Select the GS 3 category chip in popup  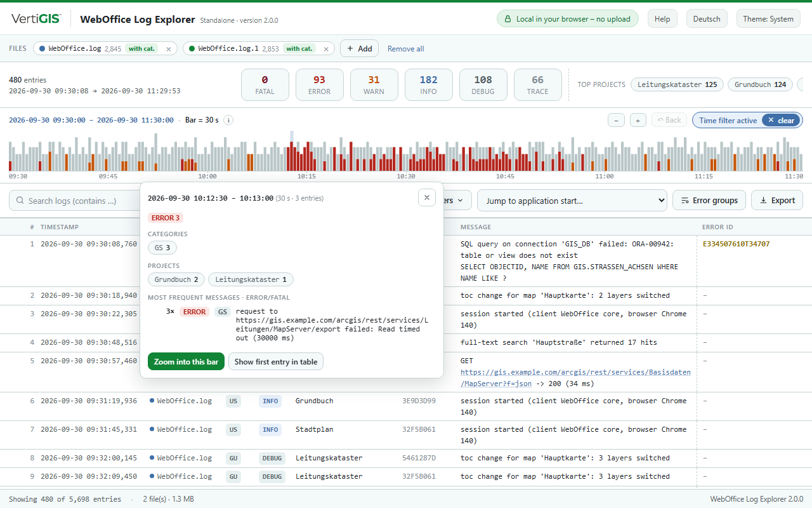pyautogui.click(x=162, y=248)
